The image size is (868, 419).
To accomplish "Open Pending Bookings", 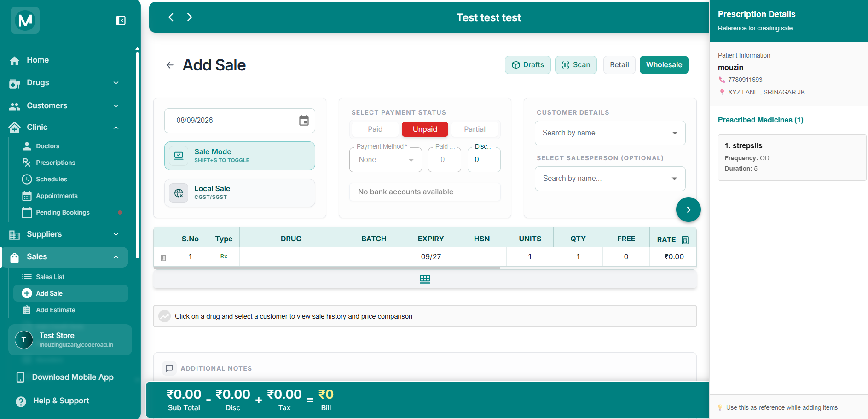I will [x=63, y=212].
